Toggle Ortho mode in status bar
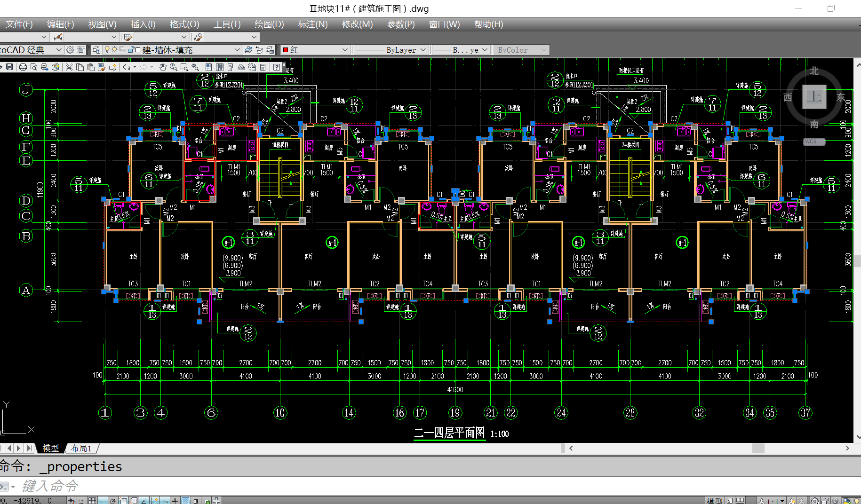Screen dimensions: 861x504 [102, 501]
